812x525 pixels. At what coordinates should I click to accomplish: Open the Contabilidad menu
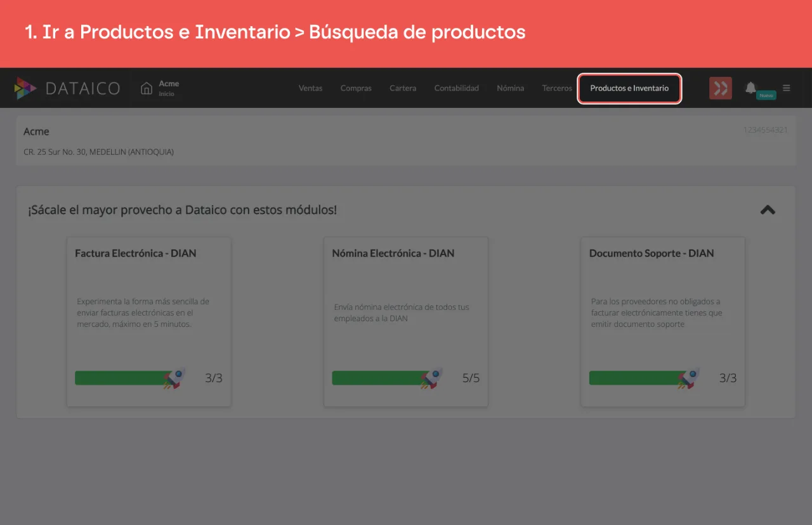tap(457, 88)
